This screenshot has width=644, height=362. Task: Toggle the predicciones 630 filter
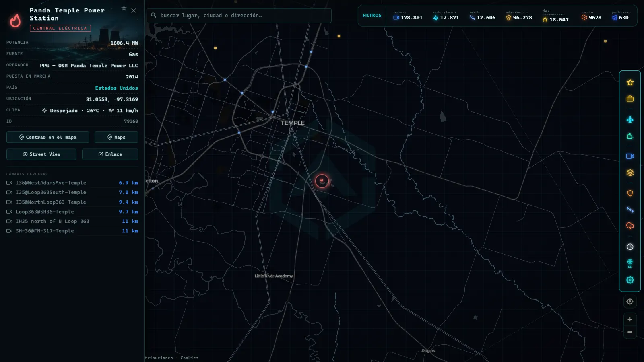(x=621, y=16)
